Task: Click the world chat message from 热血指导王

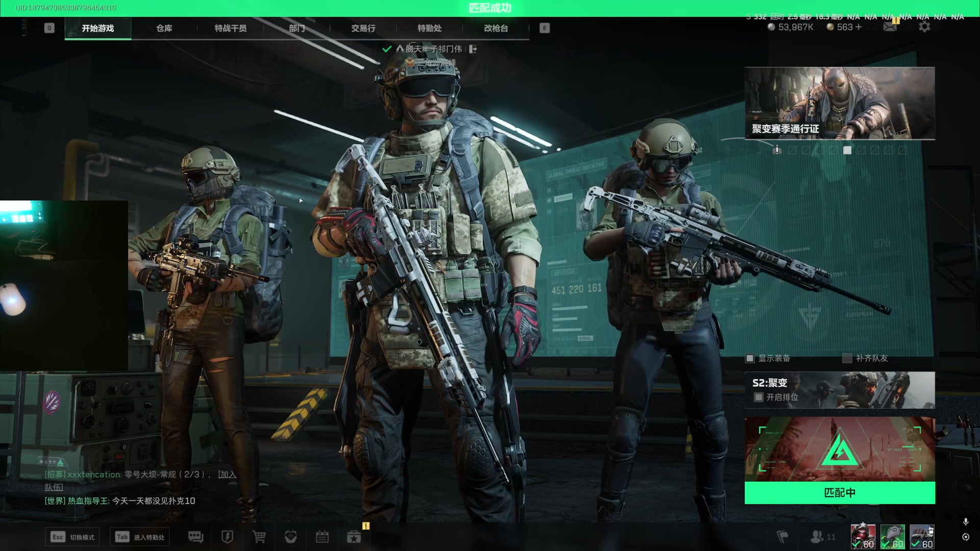Action: click(x=120, y=501)
